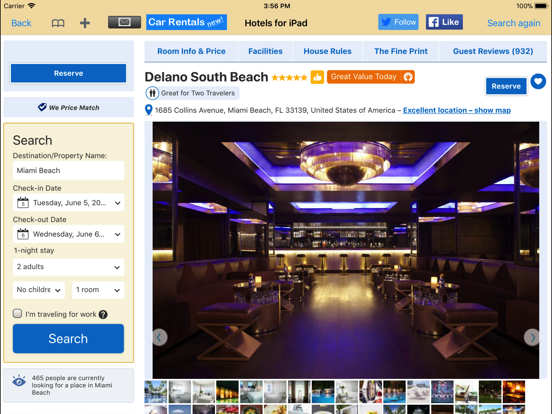Expand the 2 adults dropdown
Screen dimensions: 552x414
69,267
